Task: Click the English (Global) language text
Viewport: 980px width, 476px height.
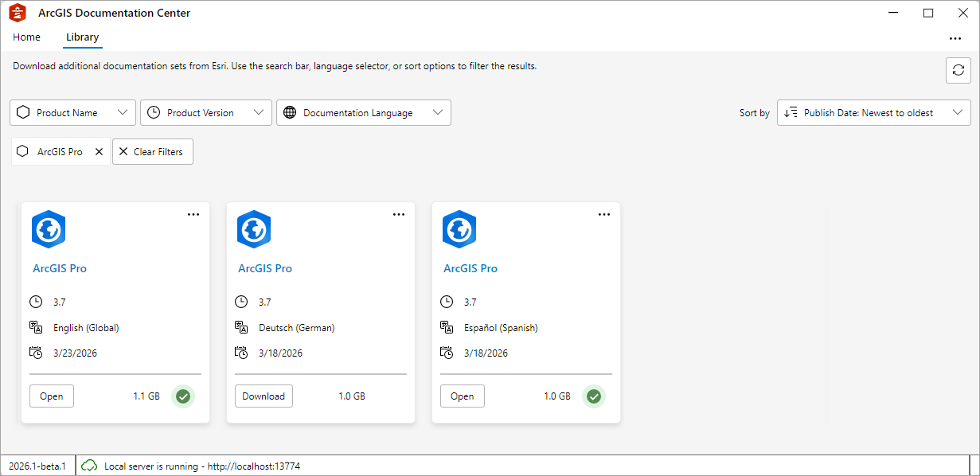Action: click(x=86, y=327)
